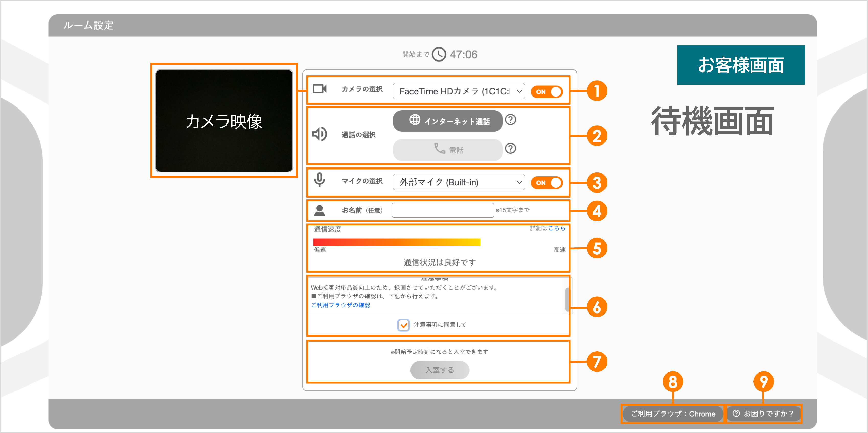Open the 外部マイク (Built-in) dropdown
This screenshot has width=868, height=433.
click(x=459, y=182)
